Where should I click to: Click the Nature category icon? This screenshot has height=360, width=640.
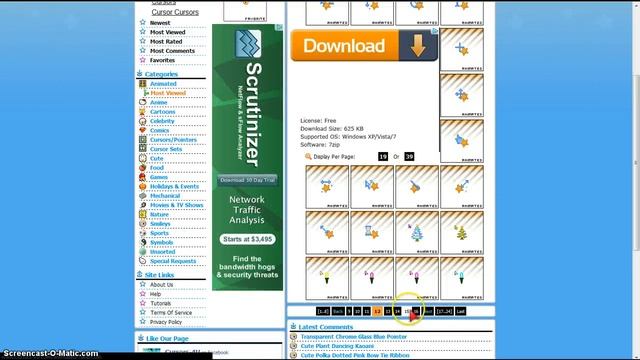pos(142,214)
